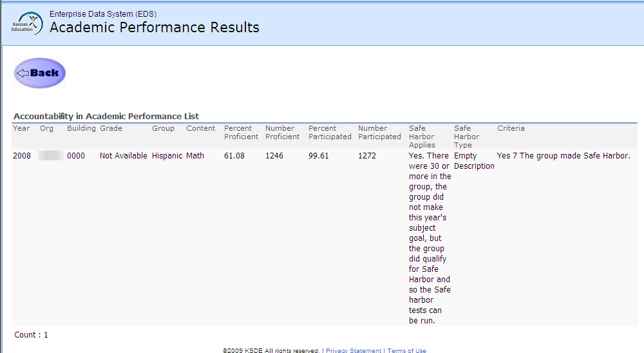Viewport: 644px width, 353px height.
Task: Click the Grade column header
Action: tap(111, 128)
